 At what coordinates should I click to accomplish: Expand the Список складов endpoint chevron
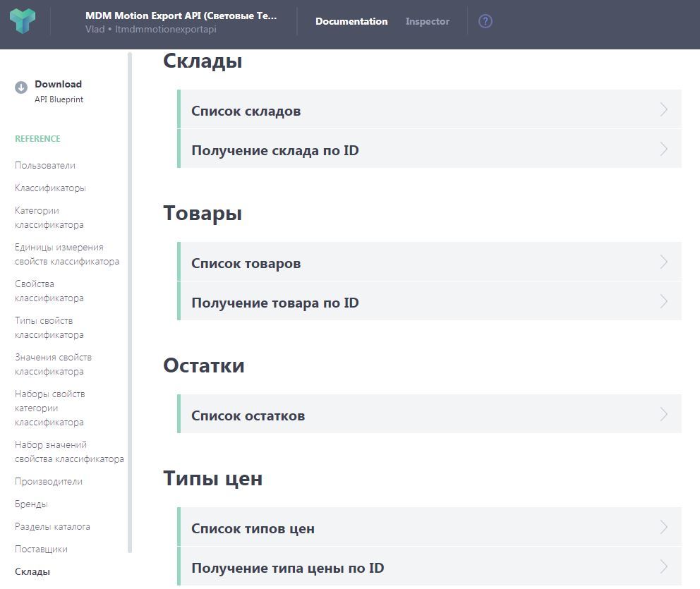(x=664, y=110)
